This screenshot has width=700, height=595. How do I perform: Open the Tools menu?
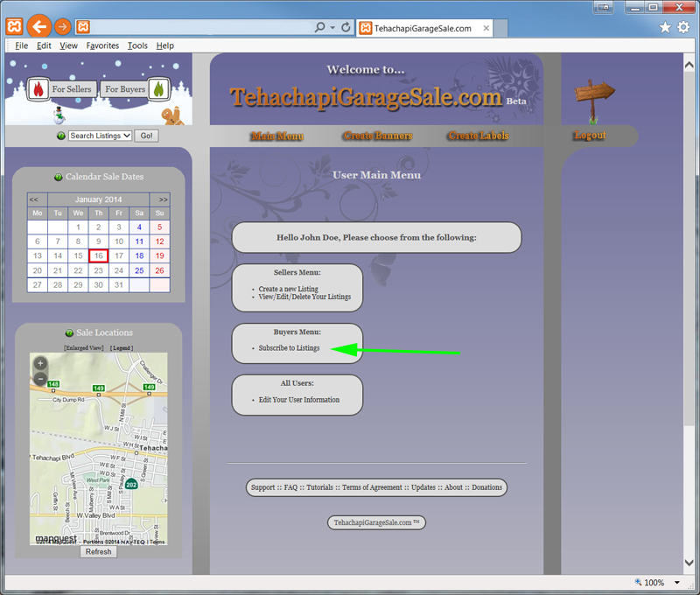click(x=137, y=45)
